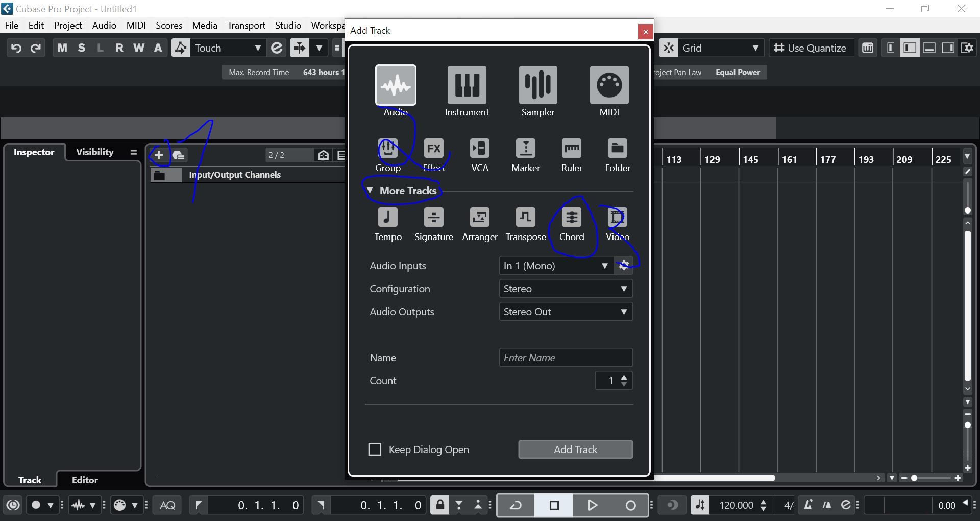980x521 pixels.
Task: Open the File menu
Action: pyautogui.click(x=12, y=25)
